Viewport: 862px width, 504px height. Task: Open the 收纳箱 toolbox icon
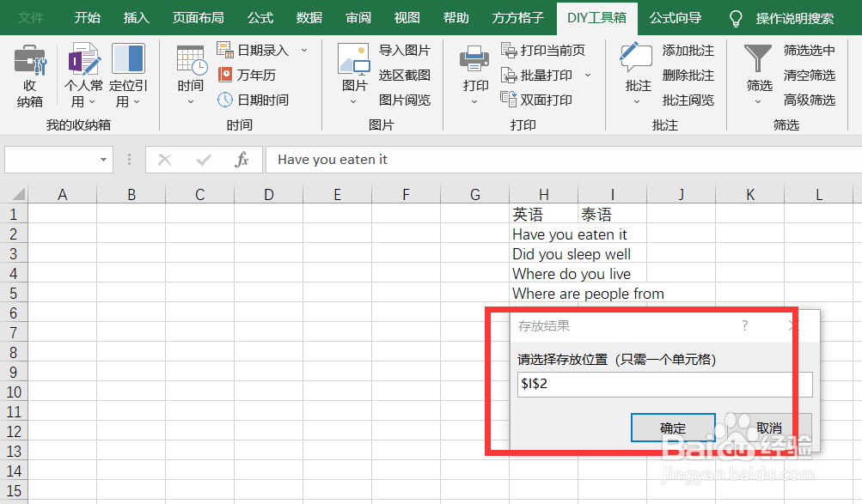30,60
